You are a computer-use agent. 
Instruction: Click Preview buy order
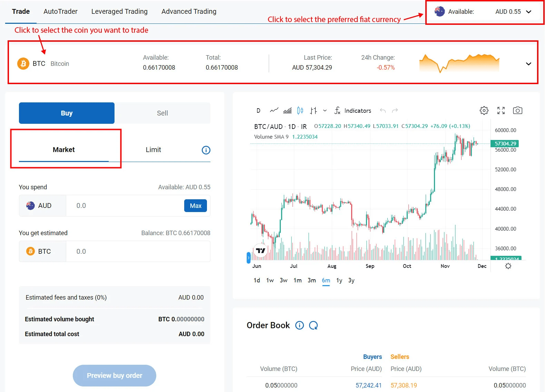114,375
